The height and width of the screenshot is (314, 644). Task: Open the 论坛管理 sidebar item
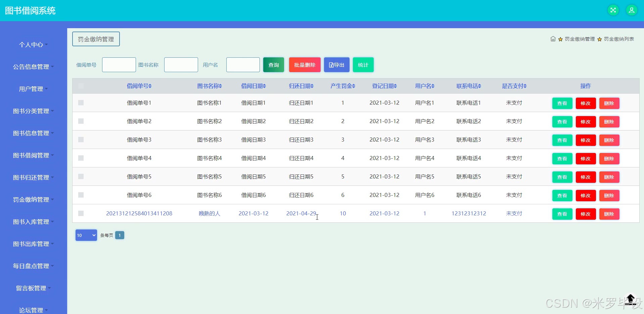click(x=33, y=310)
